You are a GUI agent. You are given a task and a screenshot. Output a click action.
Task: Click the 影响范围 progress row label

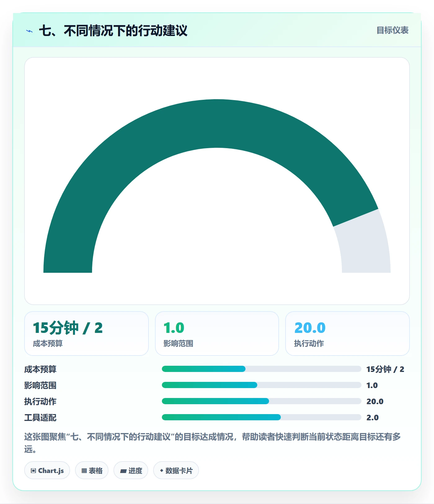click(x=40, y=385)
